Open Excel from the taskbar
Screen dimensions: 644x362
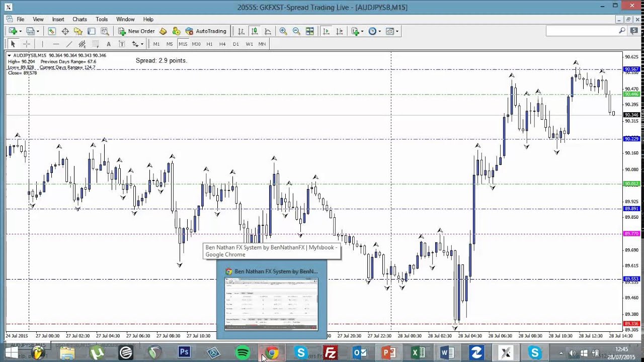coord(418,352)
